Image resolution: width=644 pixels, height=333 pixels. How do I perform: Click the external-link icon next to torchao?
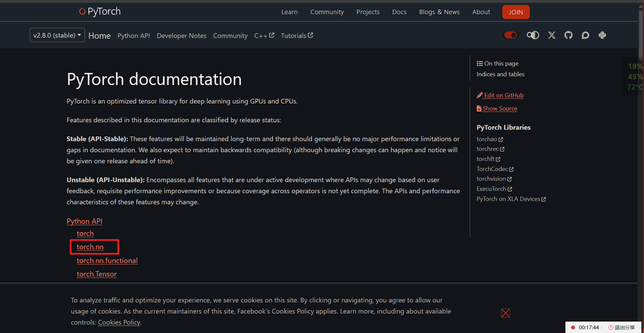(501, 139)
